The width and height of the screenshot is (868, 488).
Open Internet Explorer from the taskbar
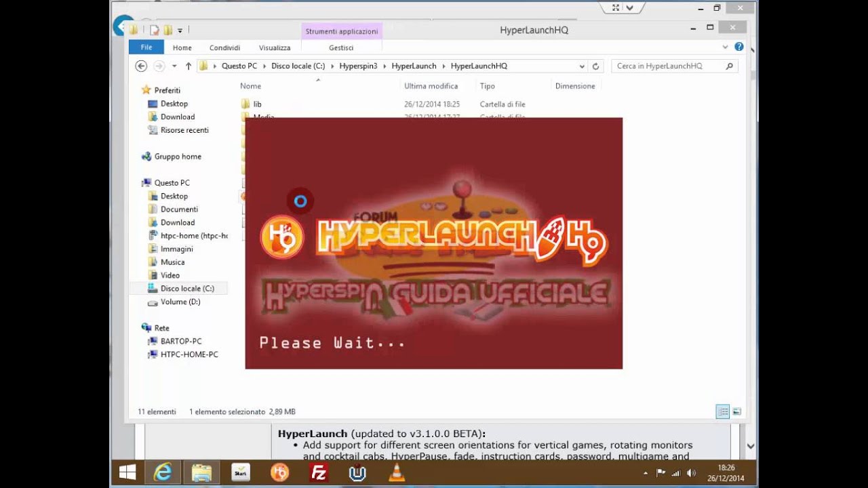click(163, 472)
